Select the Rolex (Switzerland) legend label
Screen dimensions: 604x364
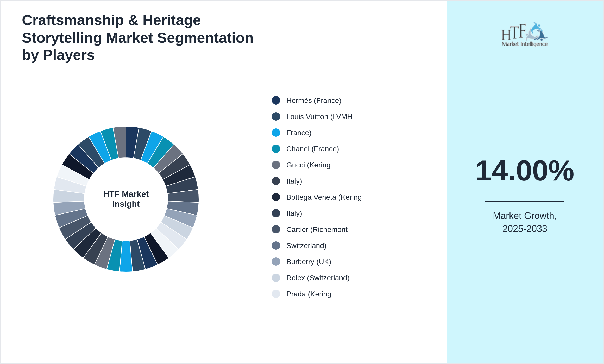[x=318, y=278]
